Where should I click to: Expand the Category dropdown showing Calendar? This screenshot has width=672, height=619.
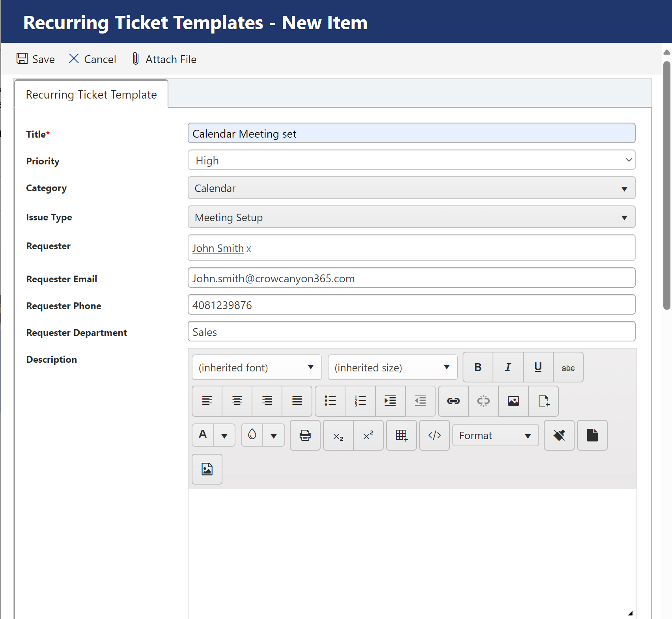click(411, 188)
